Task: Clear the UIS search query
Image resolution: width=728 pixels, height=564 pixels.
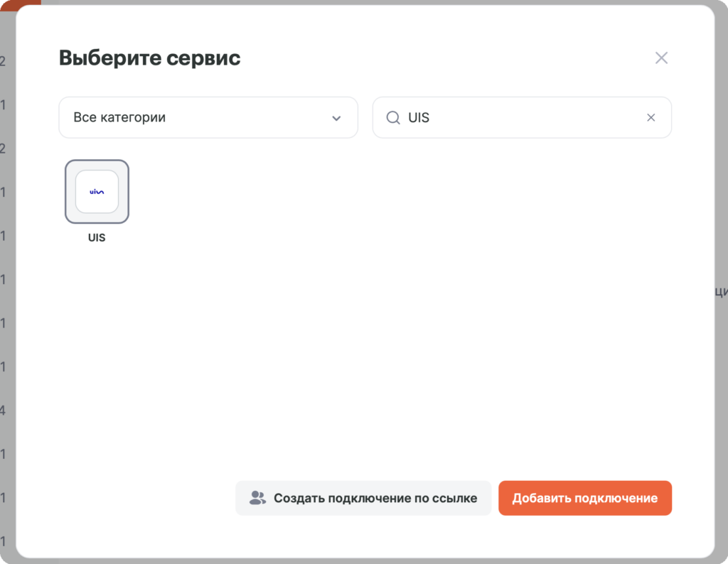Action: (651, 117)
